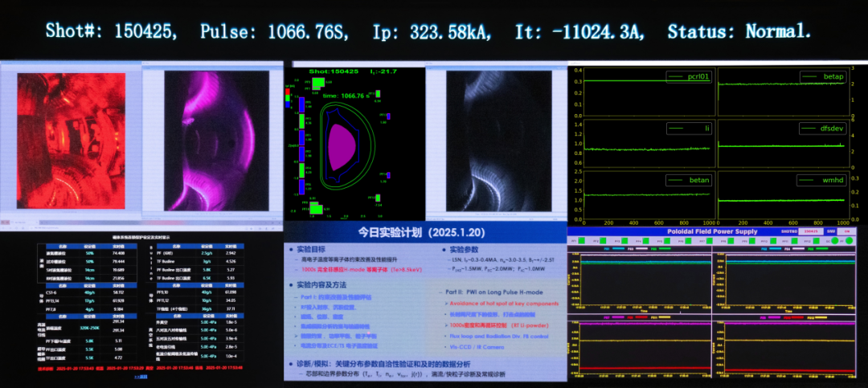
Task: Select the large green PF coil block at bottom-left of equilibrium plot
Action: tap(314, 210)
